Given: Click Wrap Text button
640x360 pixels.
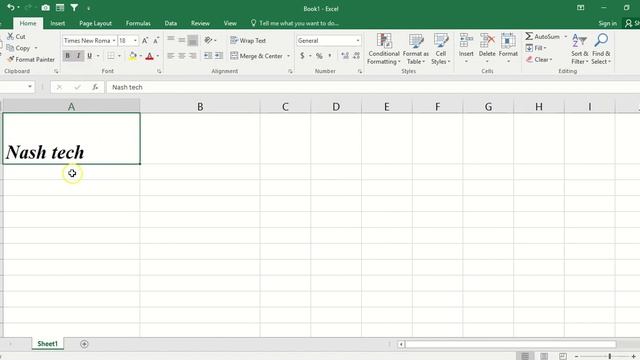Looking at the screenshot, I should (248, 40).
